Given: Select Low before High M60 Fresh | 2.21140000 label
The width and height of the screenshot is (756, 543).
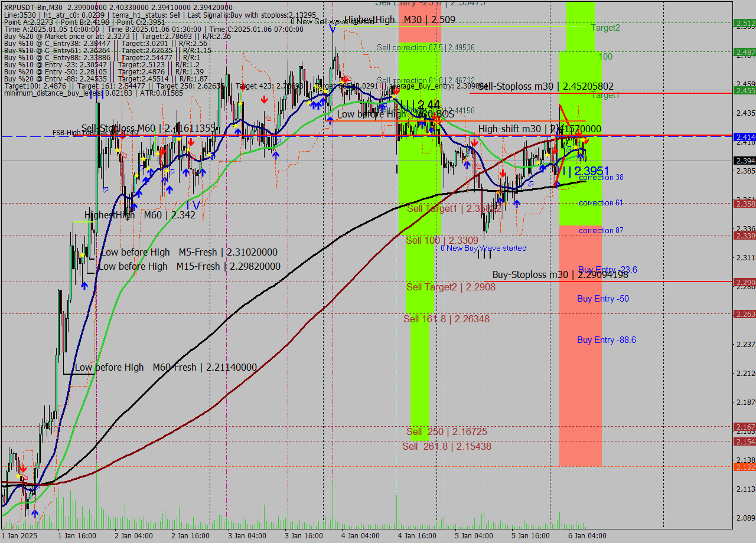Looking at the screenshot, I should pyautogui.click(x=166, y=367).
